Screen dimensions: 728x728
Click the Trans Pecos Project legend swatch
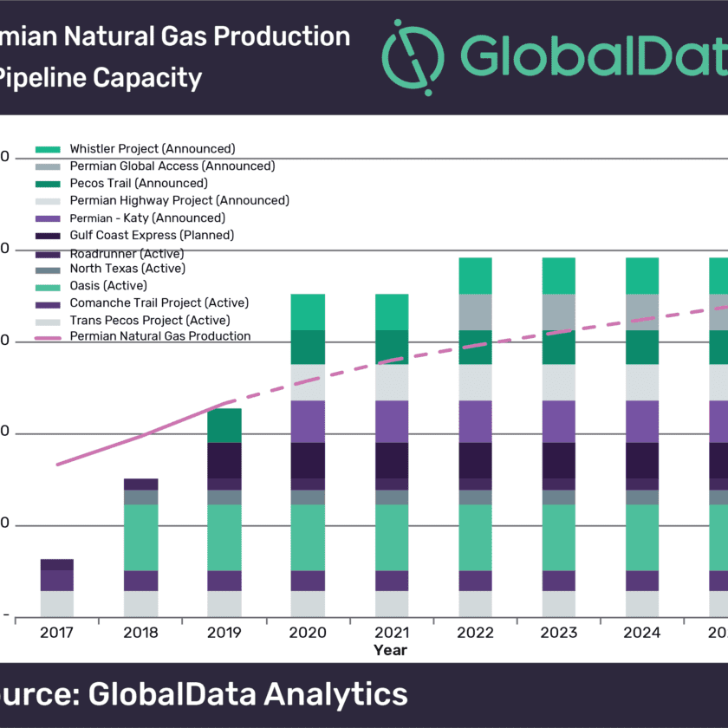point(48,322)
